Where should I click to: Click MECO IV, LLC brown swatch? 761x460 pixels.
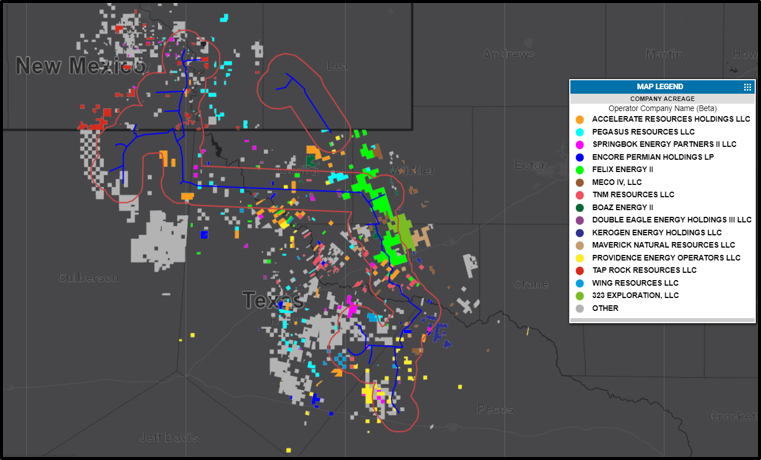pos(579,182)
